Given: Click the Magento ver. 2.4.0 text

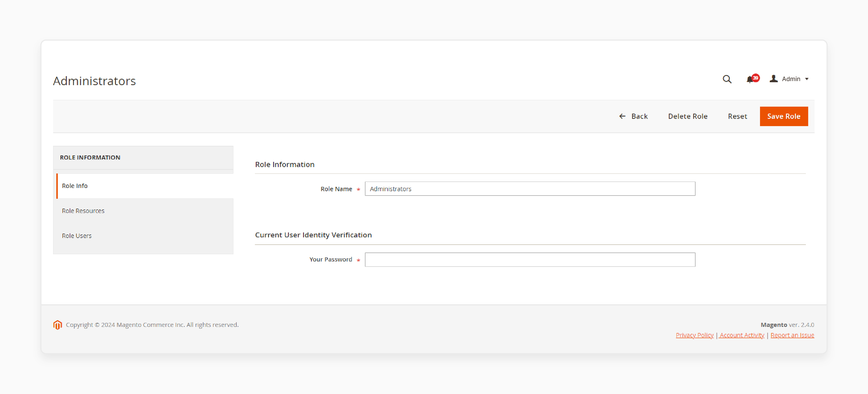Looking at the screenshot, I should click(787, 325).
